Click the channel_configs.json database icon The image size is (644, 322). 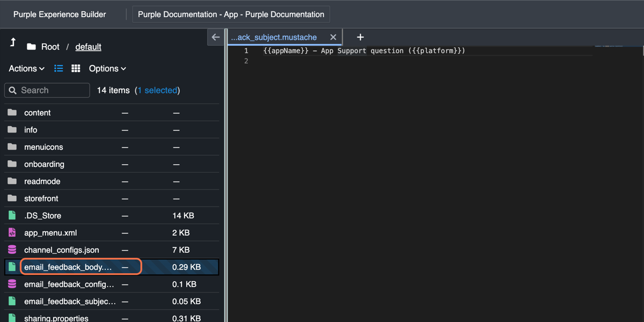pos(12,250)
